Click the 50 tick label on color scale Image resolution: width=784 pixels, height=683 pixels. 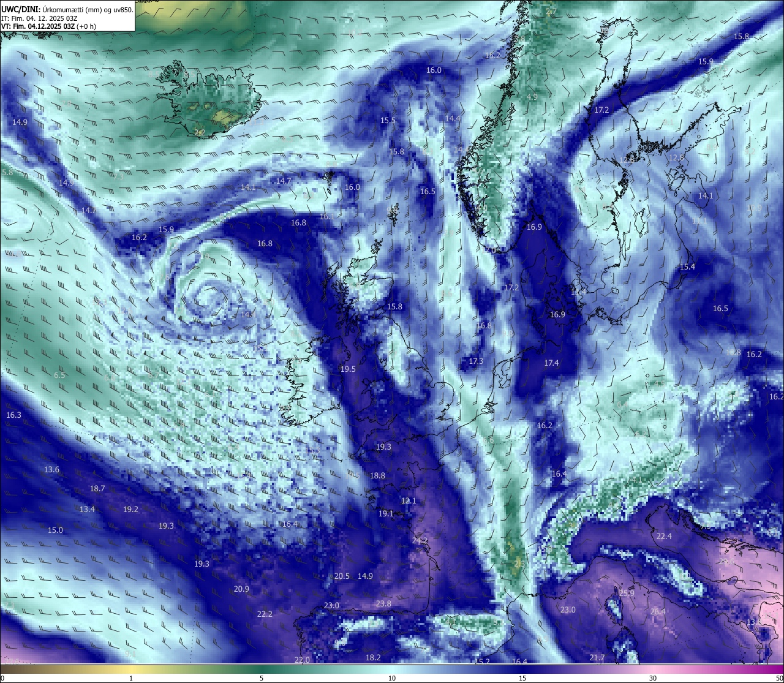(x=779, y=678)
